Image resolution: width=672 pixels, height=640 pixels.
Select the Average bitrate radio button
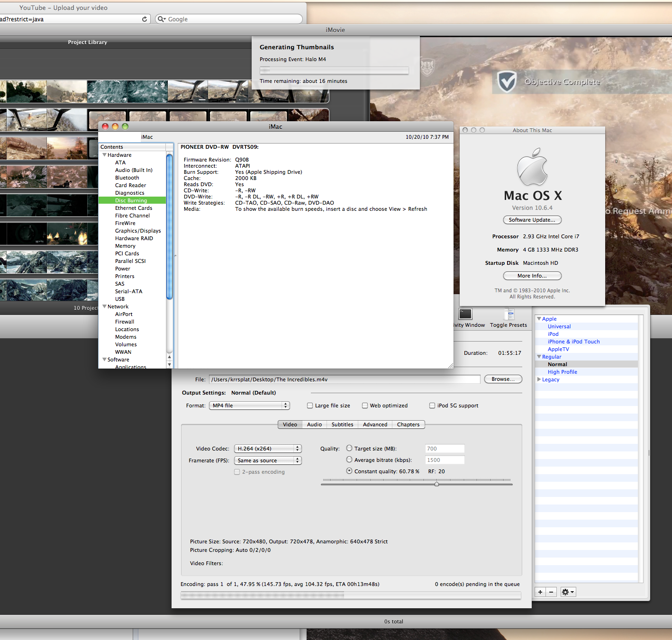pyautogui.click(x=349, y=460)
